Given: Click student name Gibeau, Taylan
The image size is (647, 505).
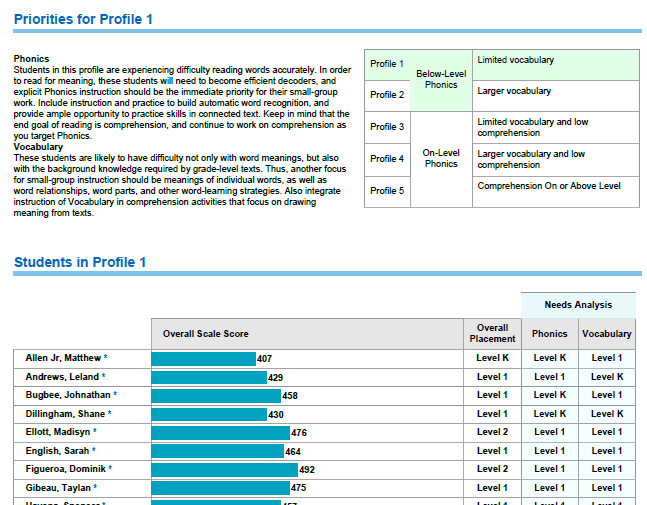Looking at the screenshot, I should [x=58, y=488].
